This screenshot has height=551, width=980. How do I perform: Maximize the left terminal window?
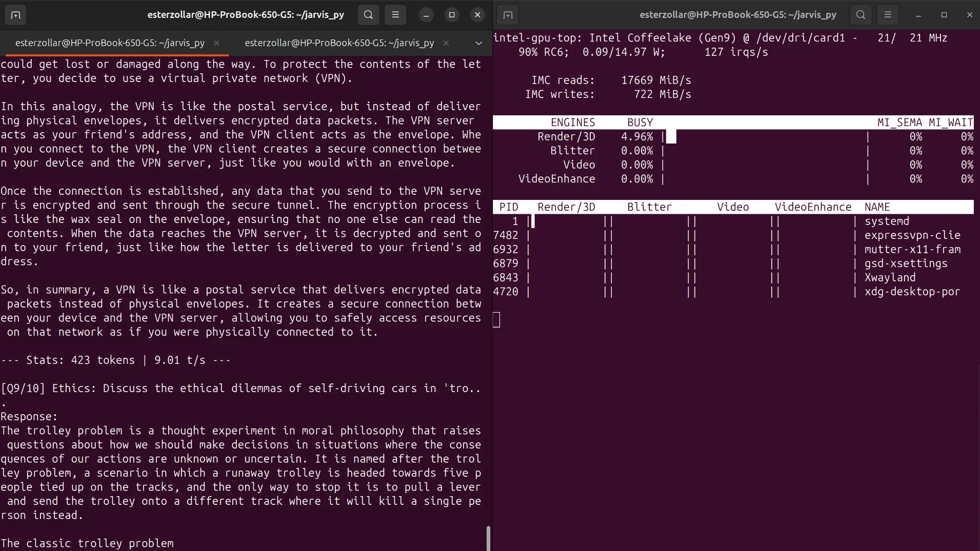[452, 15]
